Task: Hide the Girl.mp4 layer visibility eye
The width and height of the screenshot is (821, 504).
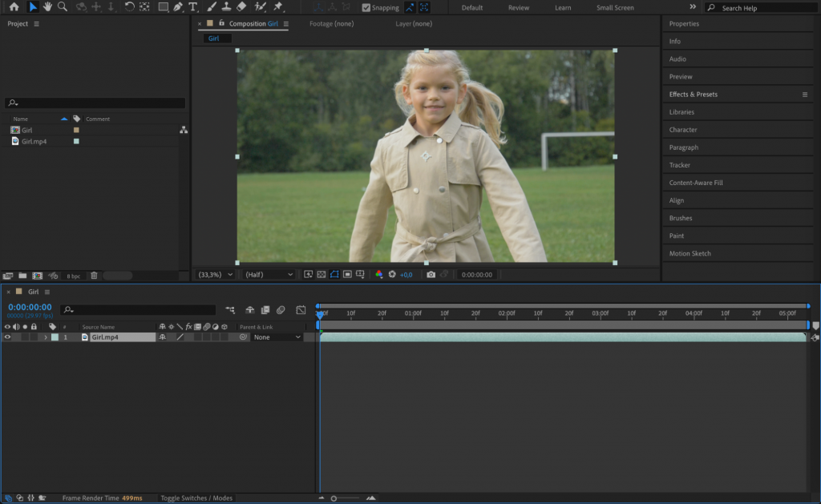Action: click(x=7, y=337)
